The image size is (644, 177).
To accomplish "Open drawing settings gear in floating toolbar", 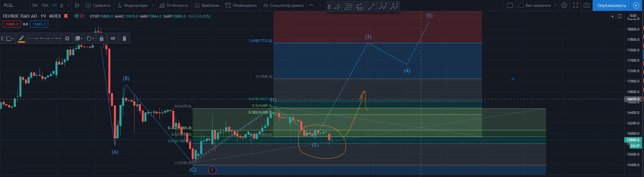I will (67, 38).
